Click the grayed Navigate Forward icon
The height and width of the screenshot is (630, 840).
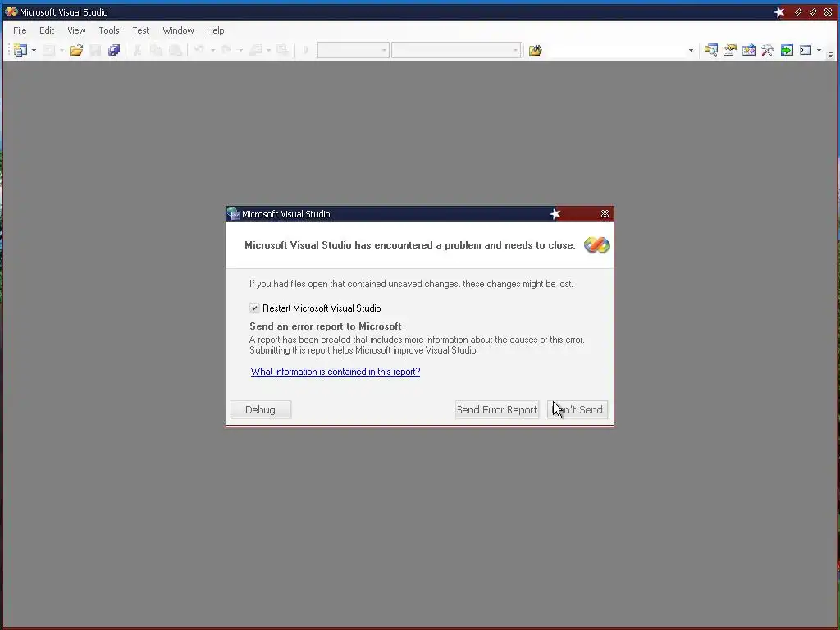click(282, 50)
